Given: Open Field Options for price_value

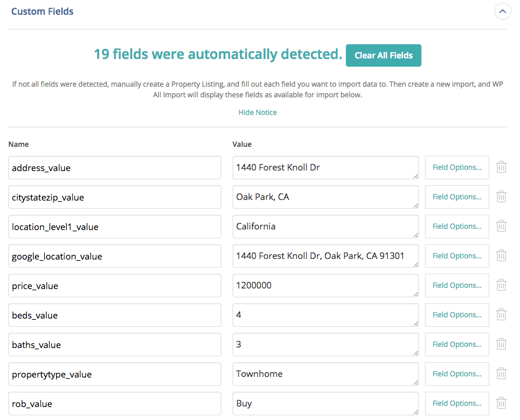Looking at the screenshot, I should pos(457,286).
